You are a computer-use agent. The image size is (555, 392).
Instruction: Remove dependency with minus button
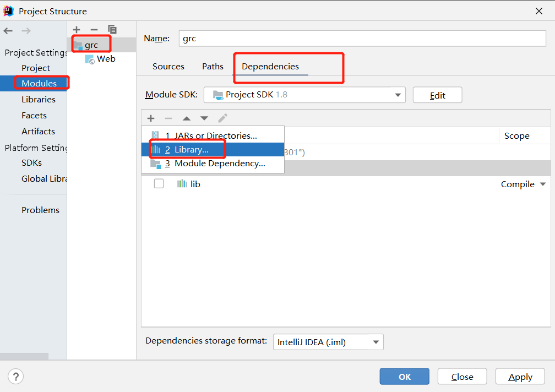168,118
